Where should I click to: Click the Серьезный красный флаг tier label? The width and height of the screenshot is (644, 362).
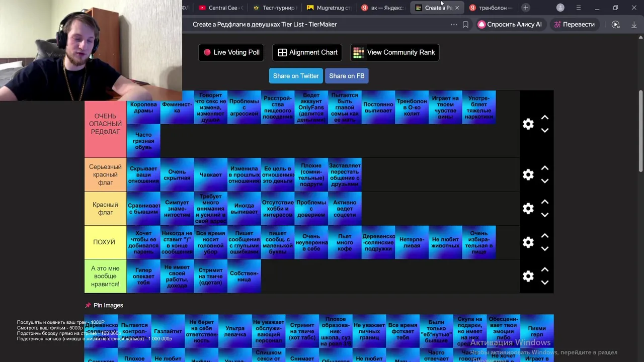[105, 174]
